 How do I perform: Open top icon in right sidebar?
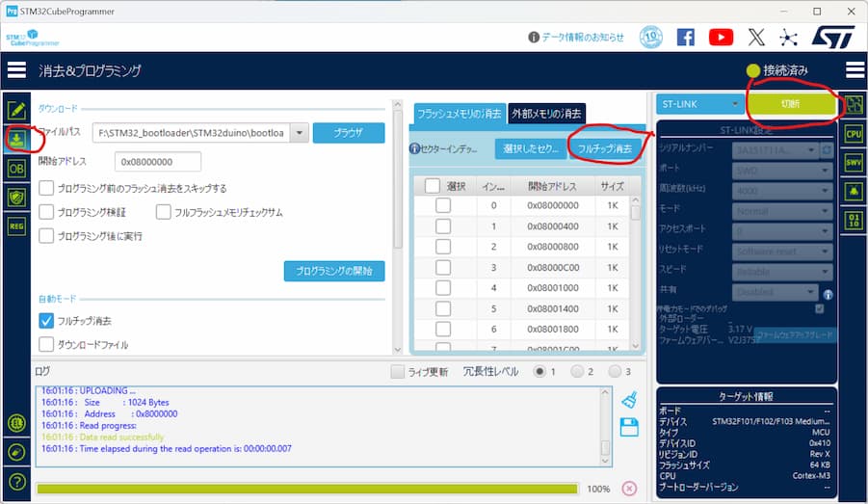(854, 105)
